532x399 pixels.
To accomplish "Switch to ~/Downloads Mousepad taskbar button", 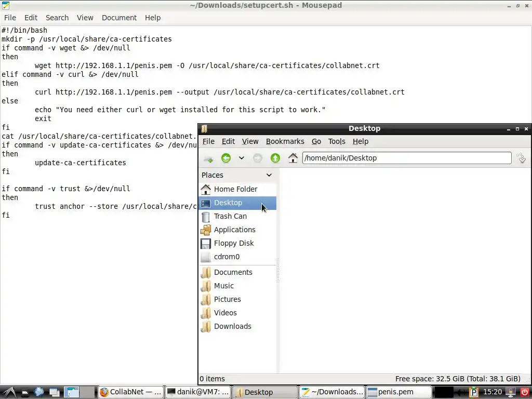I will coord(332,392).
